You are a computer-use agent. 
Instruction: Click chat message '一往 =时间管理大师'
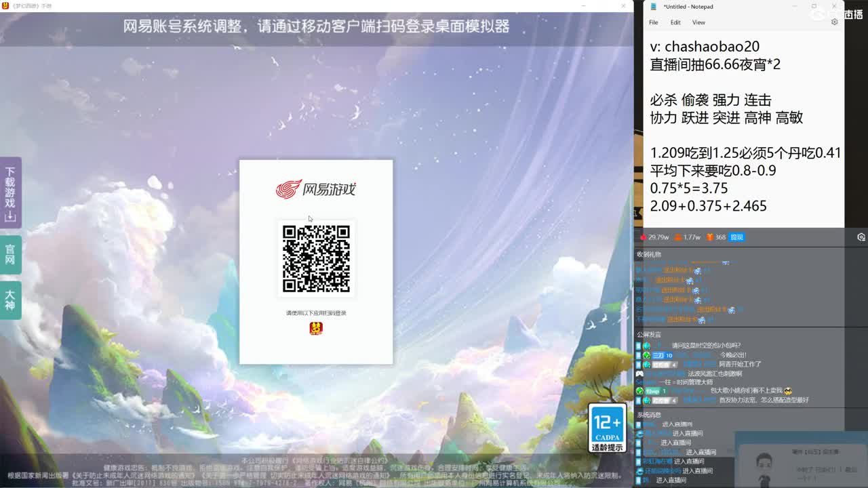(686, 382)
